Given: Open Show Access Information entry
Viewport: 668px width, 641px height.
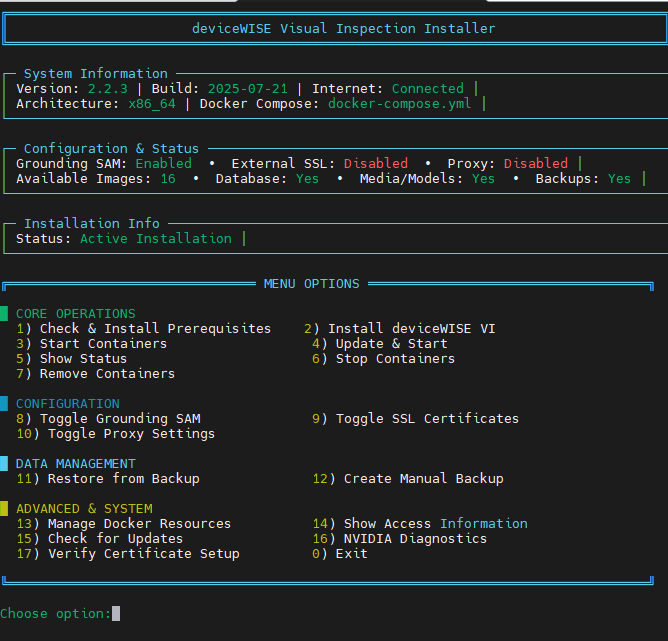Looking at the screenshot, I should coord(419,524).
